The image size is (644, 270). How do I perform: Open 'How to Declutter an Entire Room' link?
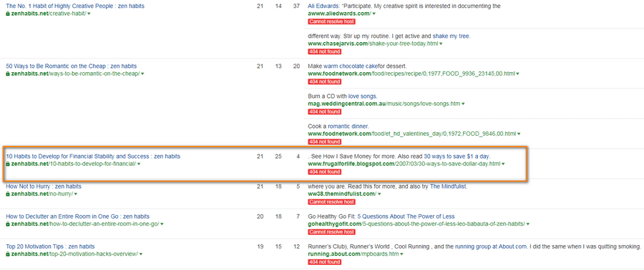click(x=77, y=216)
